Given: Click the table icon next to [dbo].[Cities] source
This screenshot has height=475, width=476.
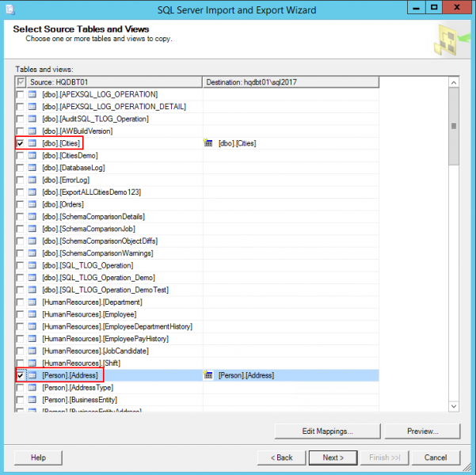Looking at the screenshot, I should click(x=32, y=143).
